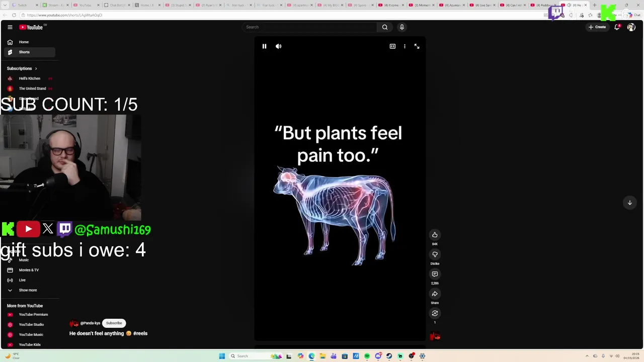Open the Remix option for Short
Image resolution: width=644 pixels, height=362 pixels.
coord(435,313)
